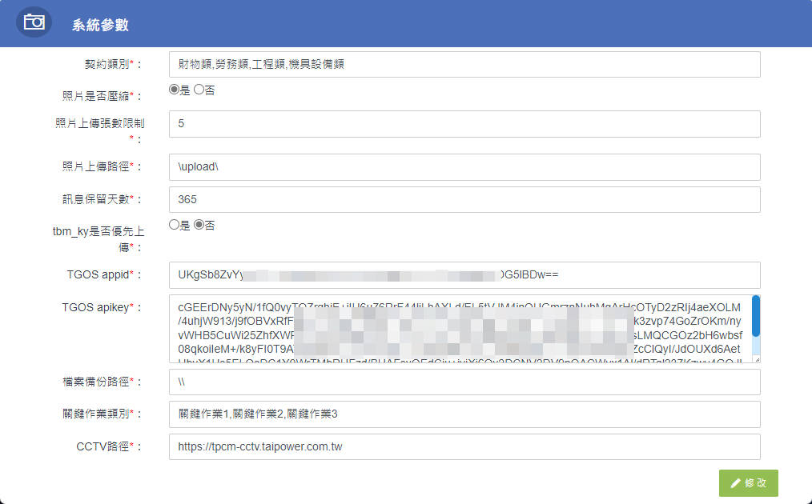Click the 契約類別 label
The height and width of the screenshot is (504, 812).
(113, 64)
